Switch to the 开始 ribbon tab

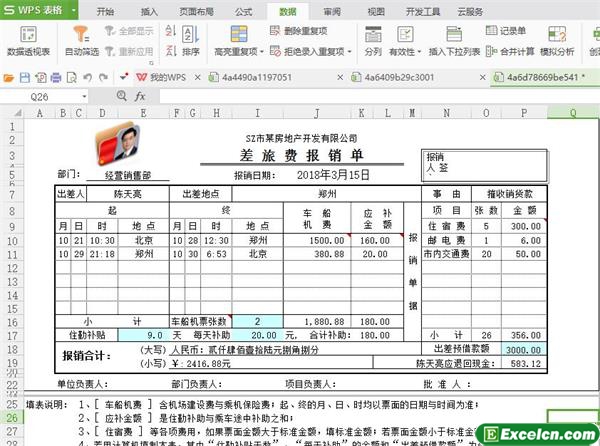click(105, 12)
